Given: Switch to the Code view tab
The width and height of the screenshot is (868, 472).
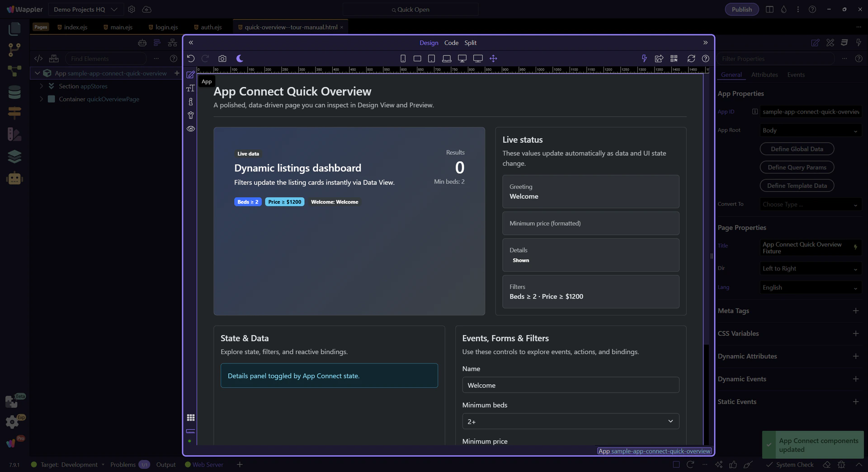Looking at the screenshot, I should pos(451,43).
